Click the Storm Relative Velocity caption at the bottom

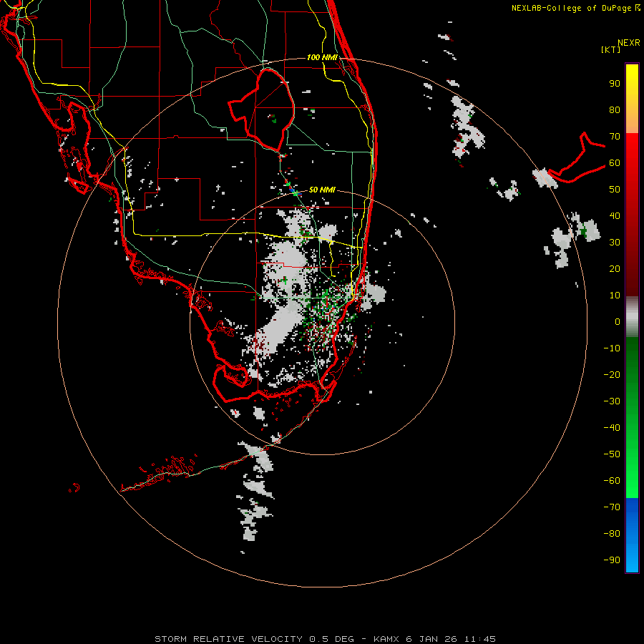325,639
